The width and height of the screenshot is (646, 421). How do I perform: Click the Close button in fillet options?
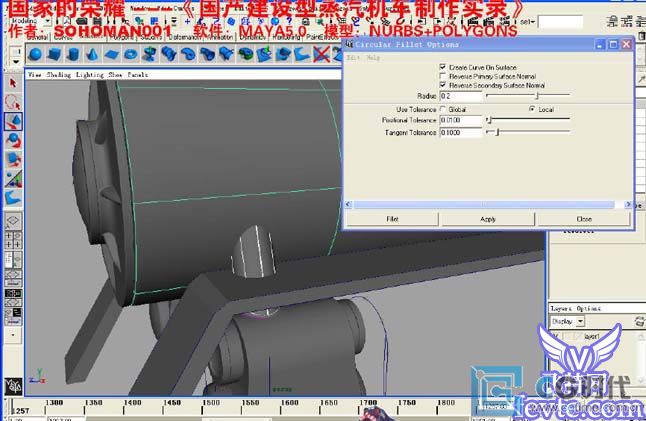(x=584, y=219)
